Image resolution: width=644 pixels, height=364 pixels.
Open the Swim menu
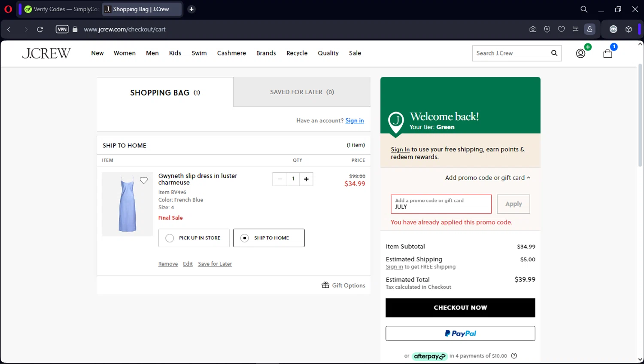pyautogui.click(x=199, y=53)
